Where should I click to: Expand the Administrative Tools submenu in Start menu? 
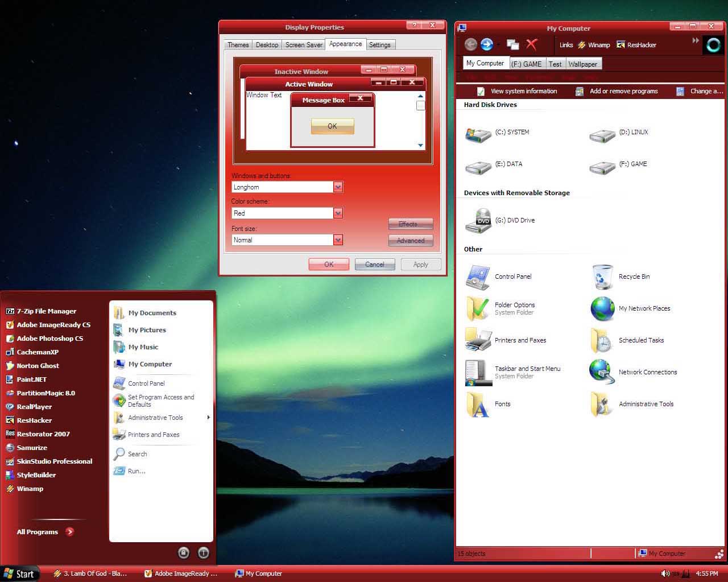point(208,418)
